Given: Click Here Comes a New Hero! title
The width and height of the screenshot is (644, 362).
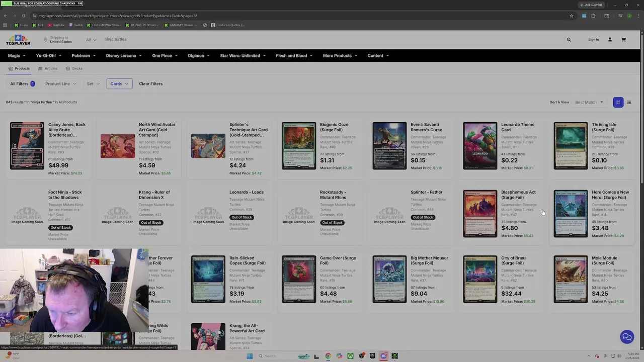Looking at the screenshot, I should point(610,195).
